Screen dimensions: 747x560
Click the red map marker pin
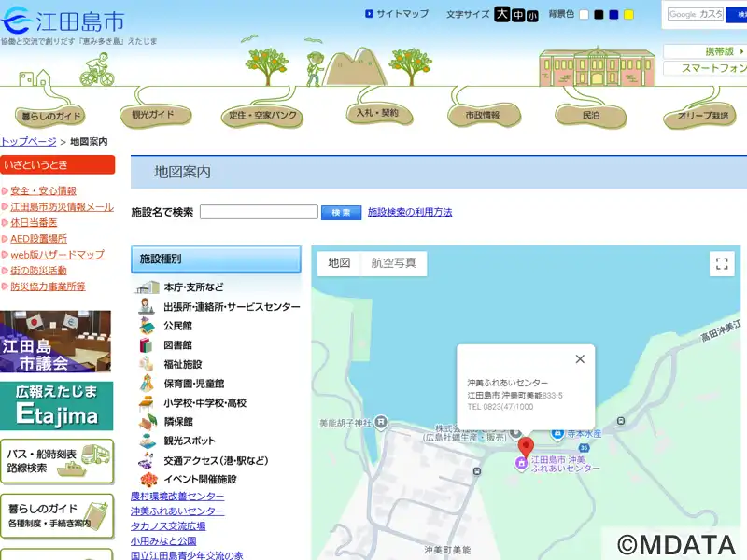point(526,446)
